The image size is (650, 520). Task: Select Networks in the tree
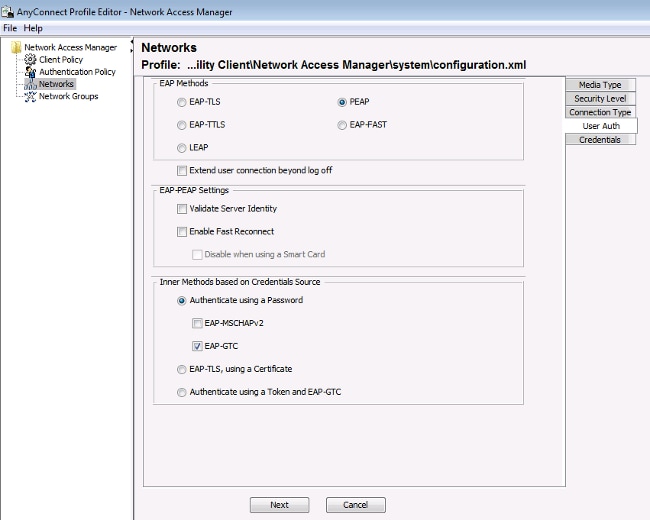click(x=56, y=84)
